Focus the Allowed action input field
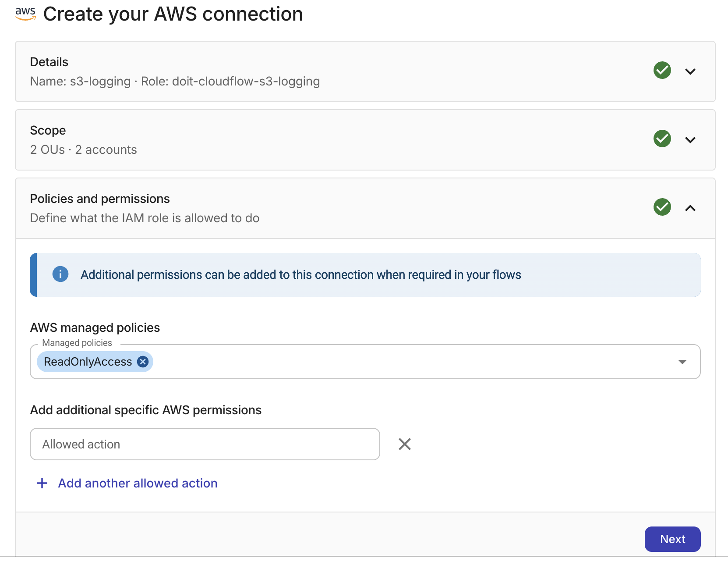This screenshot has width=728, height=562. (x=205, y=444)
